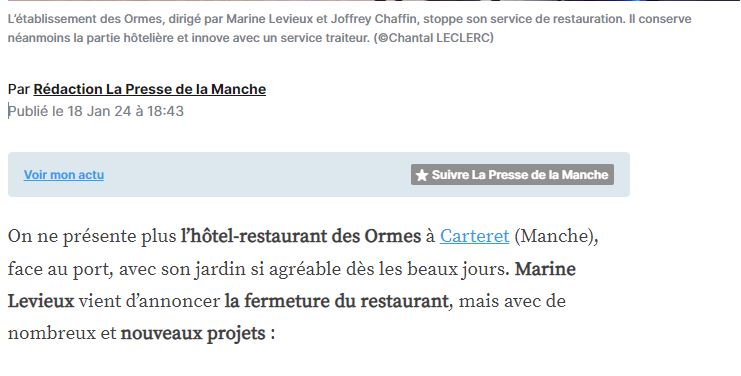
Task: Click the word Manche in parentheses
Action: 555,236
